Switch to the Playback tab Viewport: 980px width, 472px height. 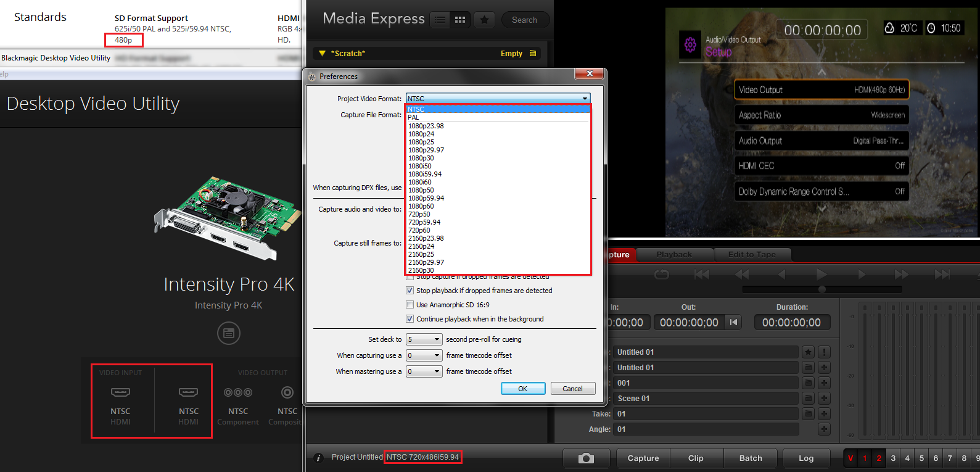point(674,254)
